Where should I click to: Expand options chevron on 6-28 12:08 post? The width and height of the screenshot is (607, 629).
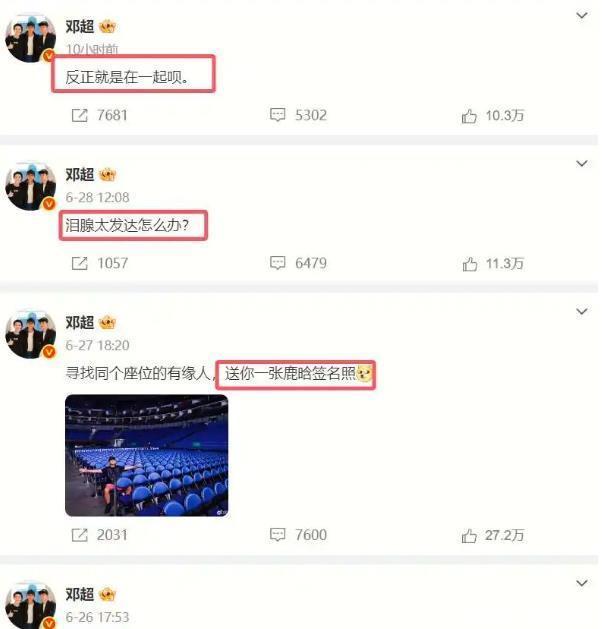pos(582,163)
